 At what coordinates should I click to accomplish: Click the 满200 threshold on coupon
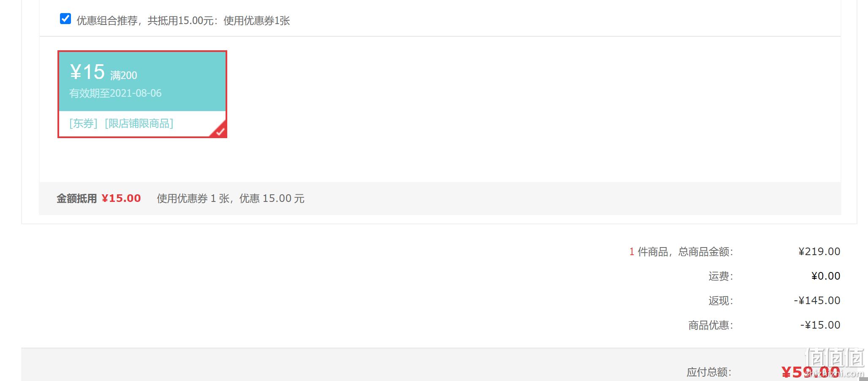tap(124, 76)
